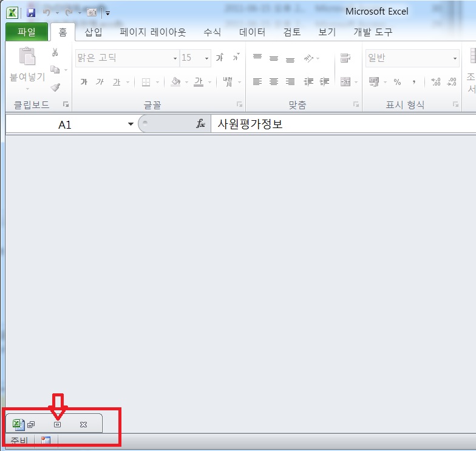Open the 삽입 (Insert) ribbon tab
Image resolution: width=476 pixels, height=451 pixels.
[93, 32]
